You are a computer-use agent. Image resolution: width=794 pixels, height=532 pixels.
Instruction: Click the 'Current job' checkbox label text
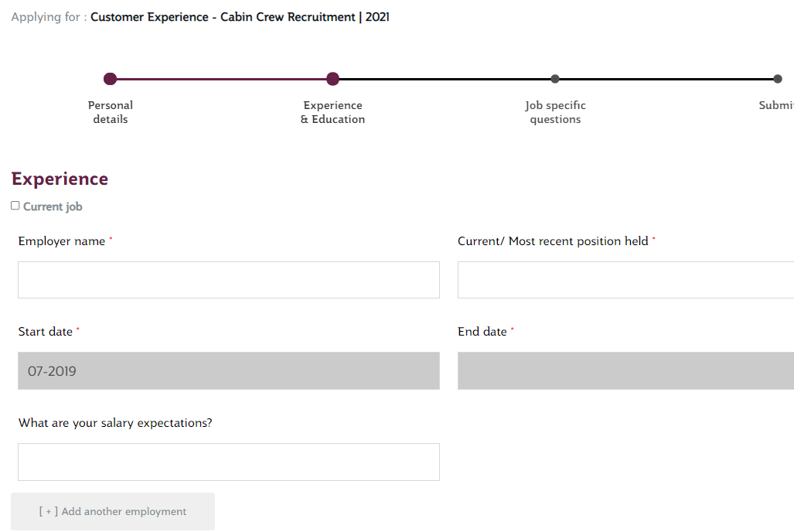pos(53,206)
